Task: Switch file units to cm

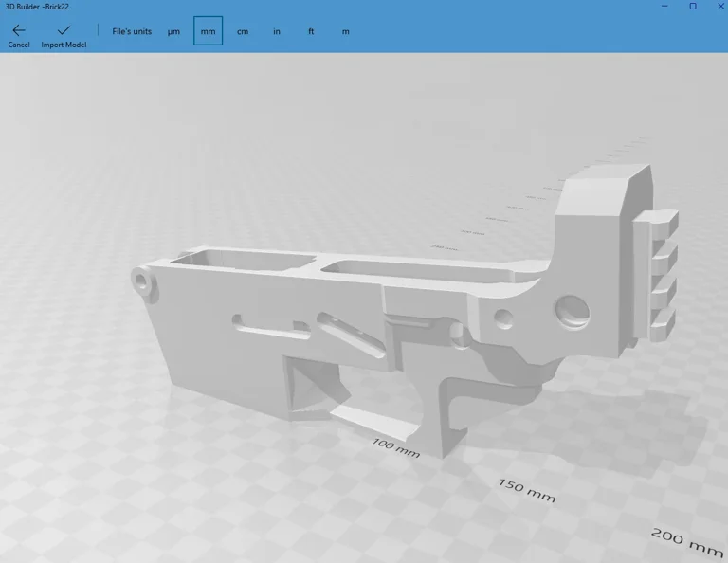Action: [243, 31]
